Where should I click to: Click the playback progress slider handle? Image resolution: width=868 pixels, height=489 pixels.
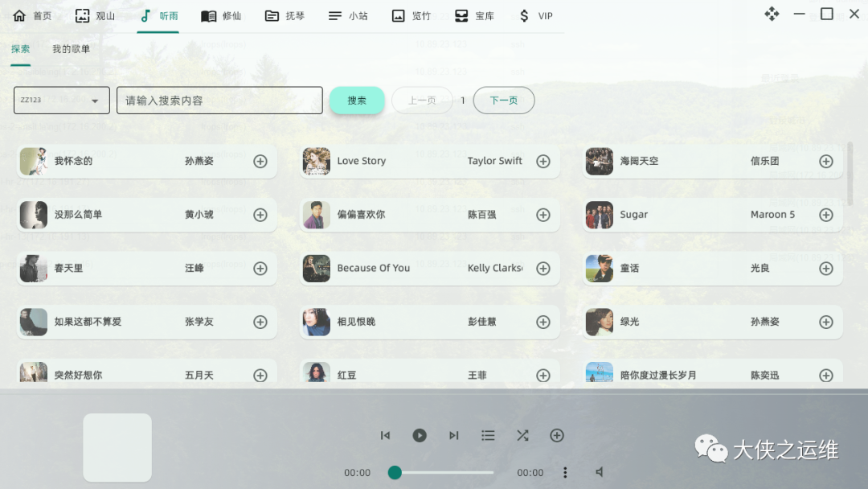coord(395,472)
